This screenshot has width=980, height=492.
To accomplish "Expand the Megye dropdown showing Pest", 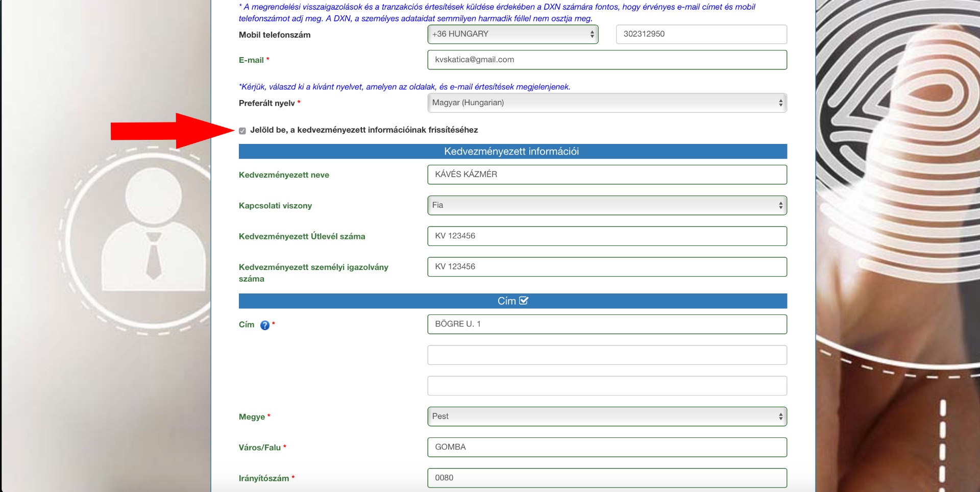I will [x=606, y=416].
